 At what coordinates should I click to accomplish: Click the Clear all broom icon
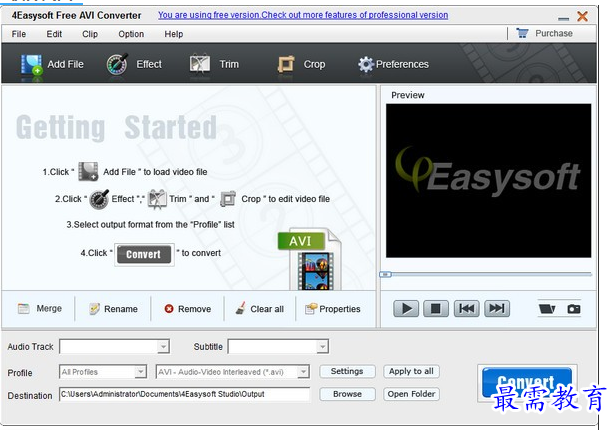[241, 308]
